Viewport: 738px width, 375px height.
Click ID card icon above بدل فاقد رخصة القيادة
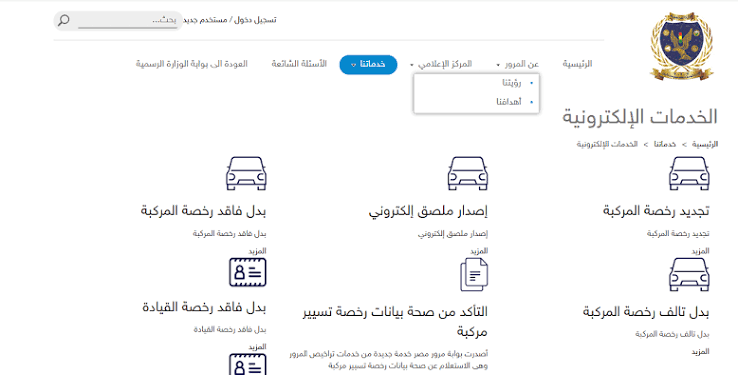point(248,272)
